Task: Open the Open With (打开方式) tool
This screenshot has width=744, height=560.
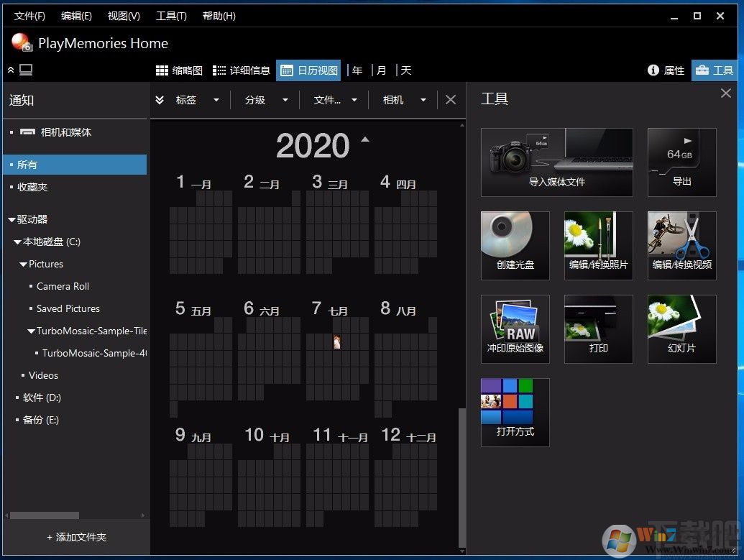Action: coord(515,412)
